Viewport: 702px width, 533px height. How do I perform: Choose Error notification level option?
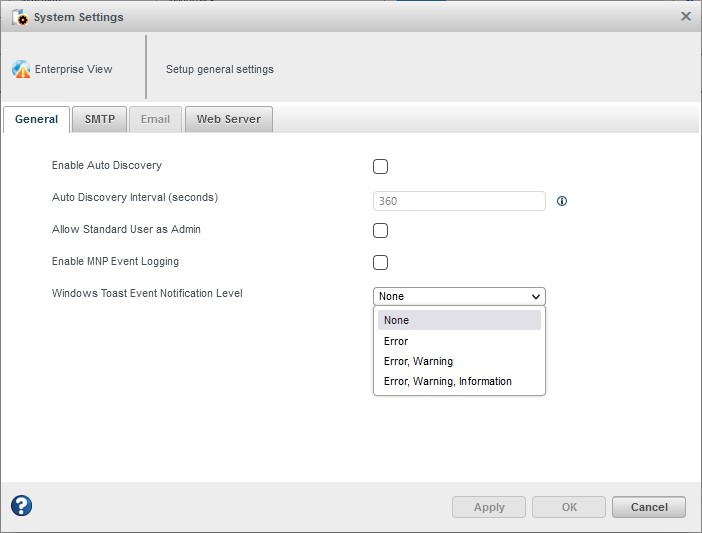[459, 341]
